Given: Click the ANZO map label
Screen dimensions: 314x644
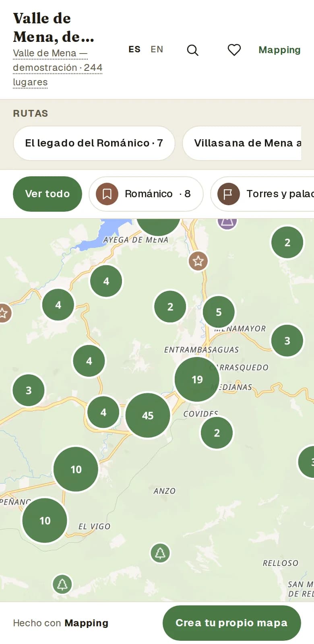Looking at the screenshot, I should pos(165,491).
